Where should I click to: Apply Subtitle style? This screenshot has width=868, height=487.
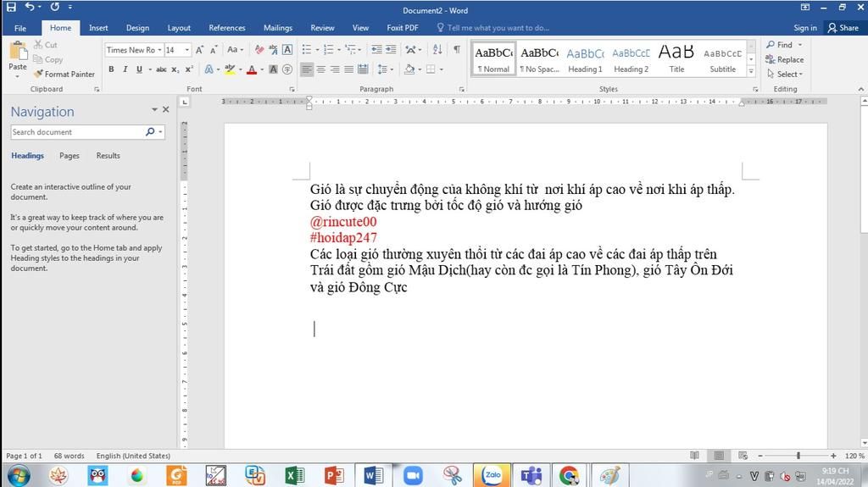722,58
